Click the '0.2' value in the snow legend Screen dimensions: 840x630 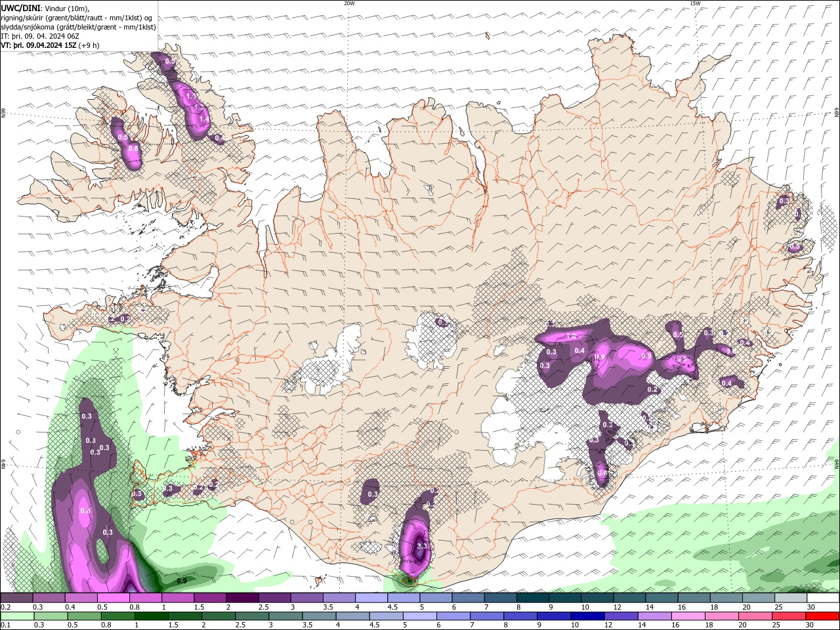5,607
